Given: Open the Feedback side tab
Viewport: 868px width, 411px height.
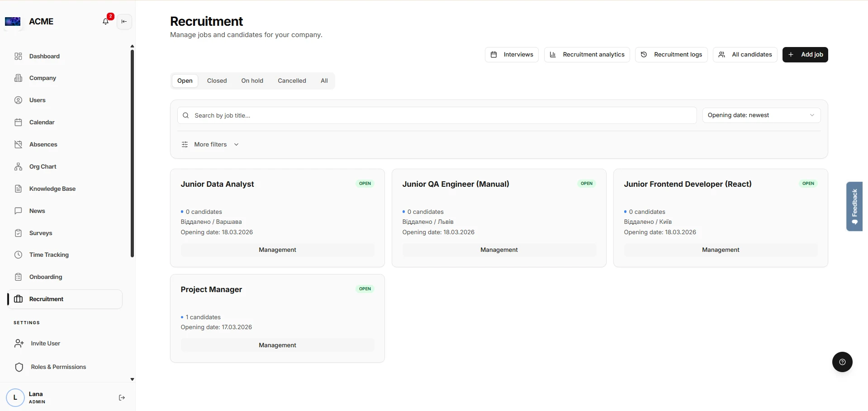Looking at the screenshot, I should point(854,206).
